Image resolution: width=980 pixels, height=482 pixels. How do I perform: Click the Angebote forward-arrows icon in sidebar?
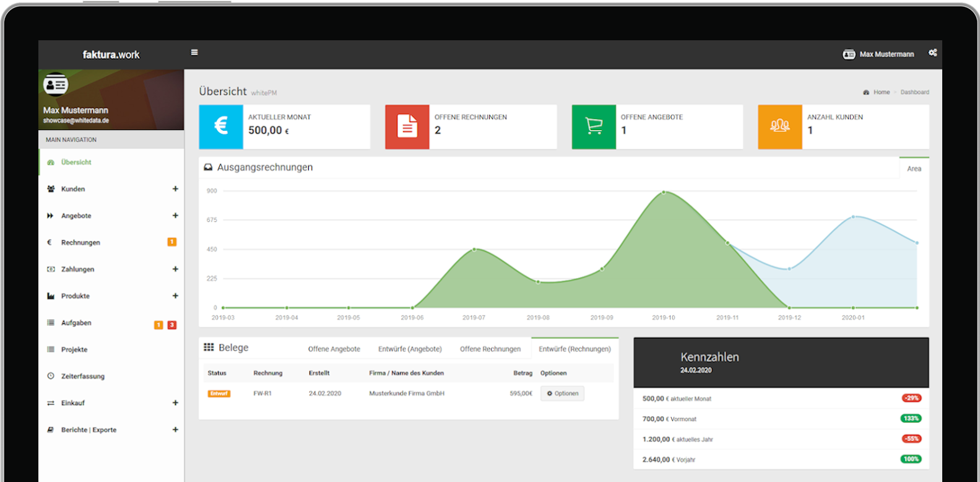pos(51,216)
